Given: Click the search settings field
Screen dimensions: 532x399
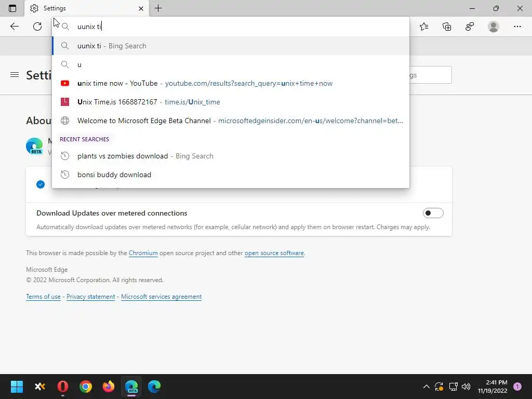Looking at the screenshot, I should tap(430, 75).
